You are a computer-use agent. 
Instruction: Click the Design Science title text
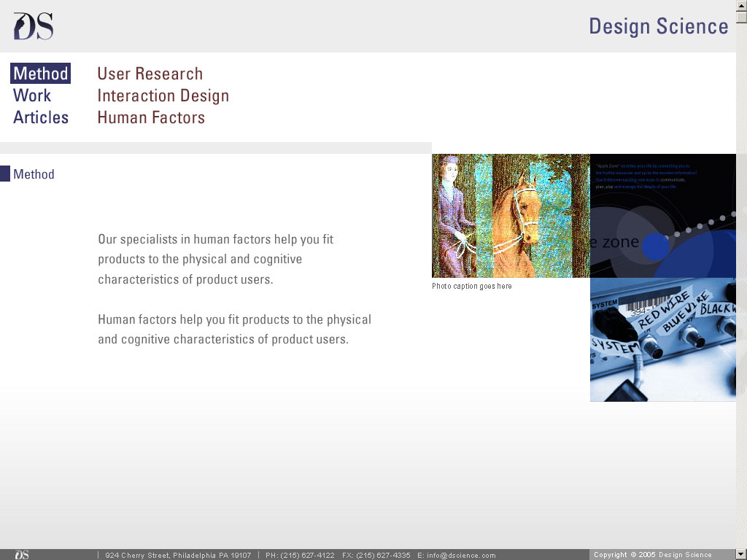click(x=658, y=26)
